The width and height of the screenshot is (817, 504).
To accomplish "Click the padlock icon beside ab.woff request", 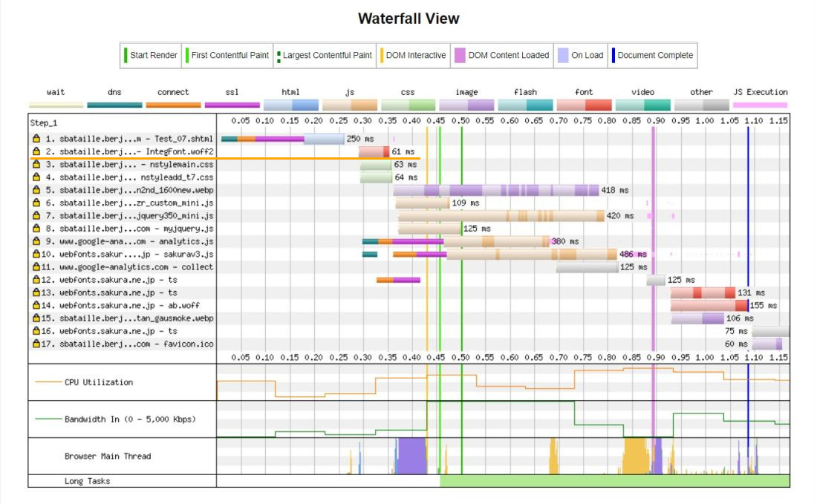I will click(x=36, y=305).
